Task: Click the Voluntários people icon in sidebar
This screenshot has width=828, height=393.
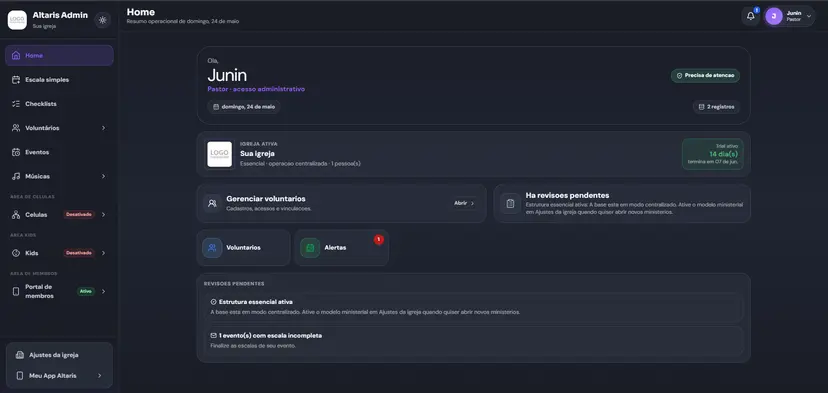Action: [16, 128]
